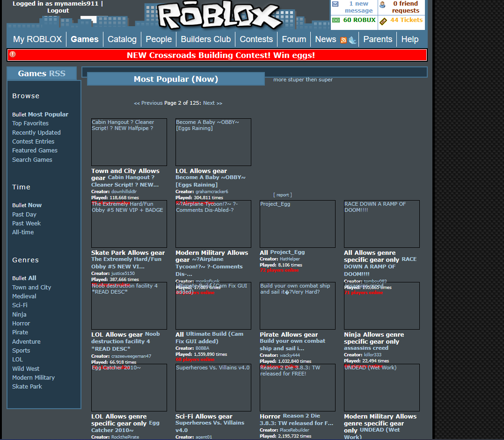Click the Logout link
The image size is (504, 440).
tap(58, 10)
